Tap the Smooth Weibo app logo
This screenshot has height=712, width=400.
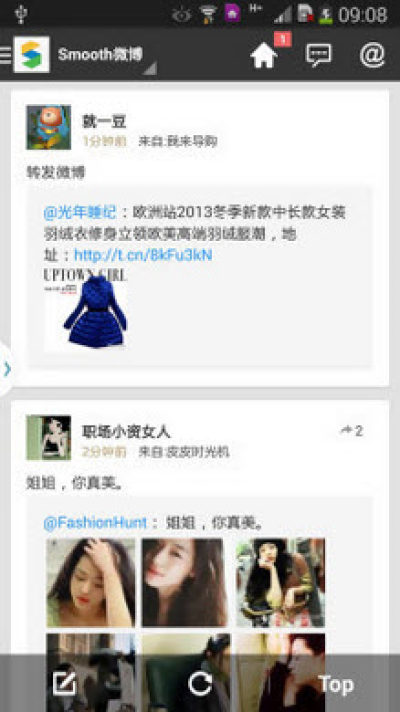pyautogui.click(x=31, y=55)
